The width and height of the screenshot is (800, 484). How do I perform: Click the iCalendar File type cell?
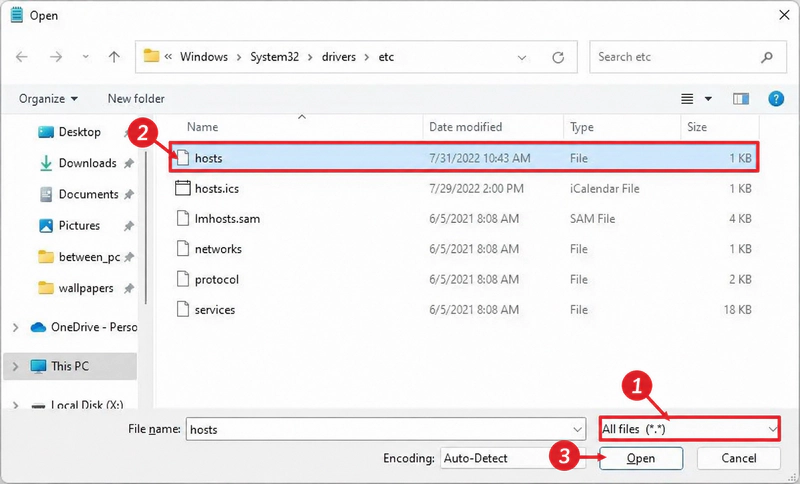[x=605, y=189]
